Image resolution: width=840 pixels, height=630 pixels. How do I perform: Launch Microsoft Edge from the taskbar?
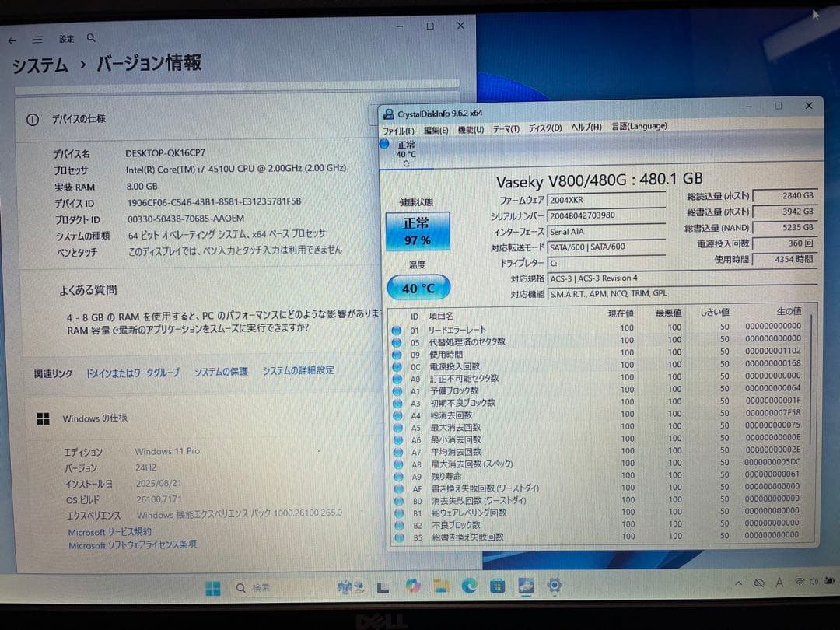point(470,586)
